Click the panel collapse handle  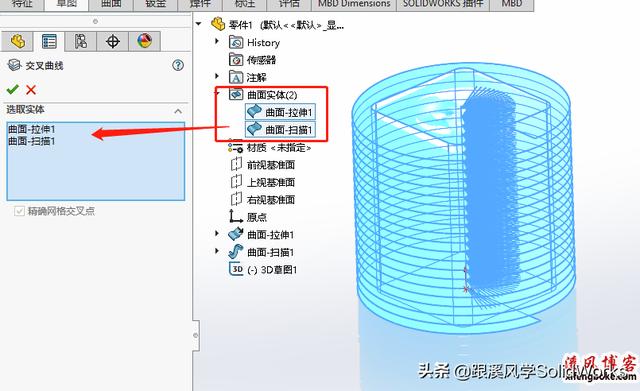pos(196,335)
